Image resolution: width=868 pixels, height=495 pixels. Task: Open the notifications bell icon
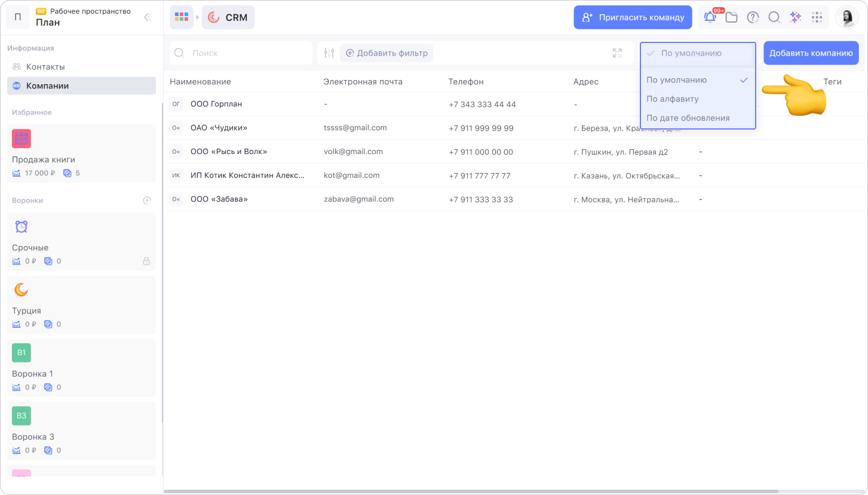pyautogui.click(x=710, y=17)
